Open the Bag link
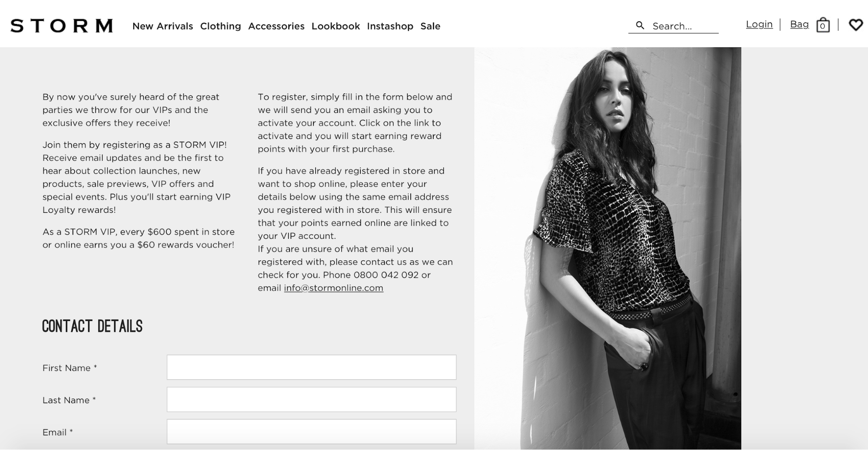The width and height of the screenshot is (868, 450). [799, 24]
